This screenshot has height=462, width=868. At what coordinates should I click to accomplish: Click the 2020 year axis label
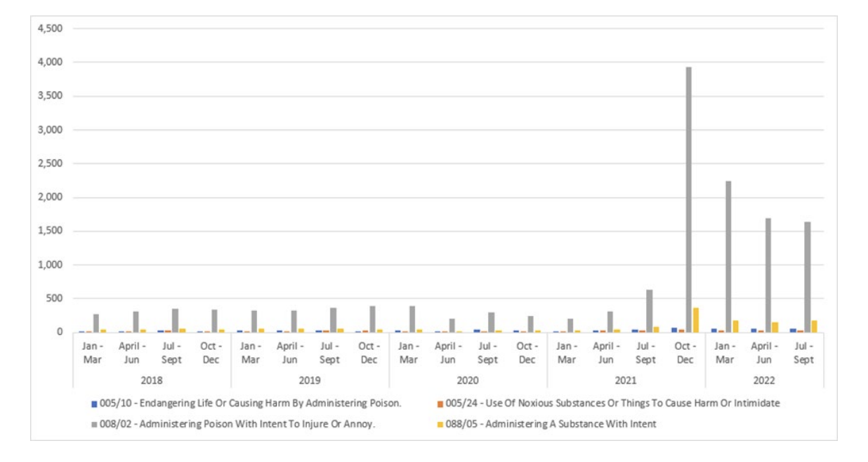[468, 380]
